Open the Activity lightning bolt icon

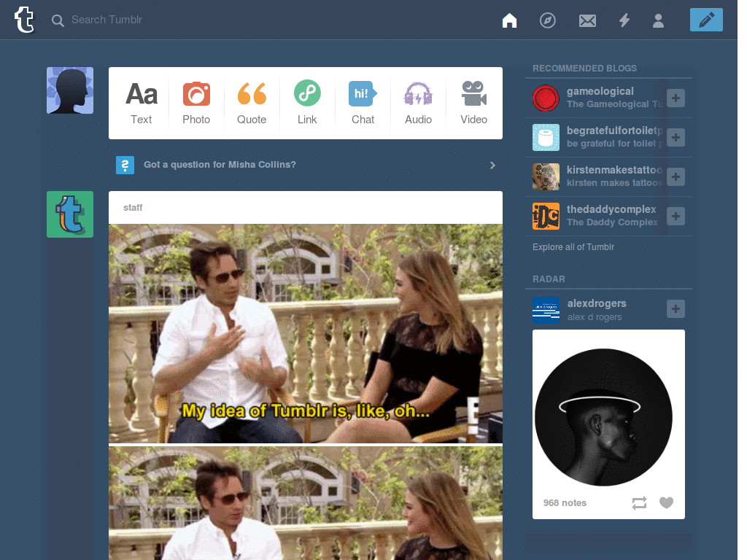[x=624, y=20]
